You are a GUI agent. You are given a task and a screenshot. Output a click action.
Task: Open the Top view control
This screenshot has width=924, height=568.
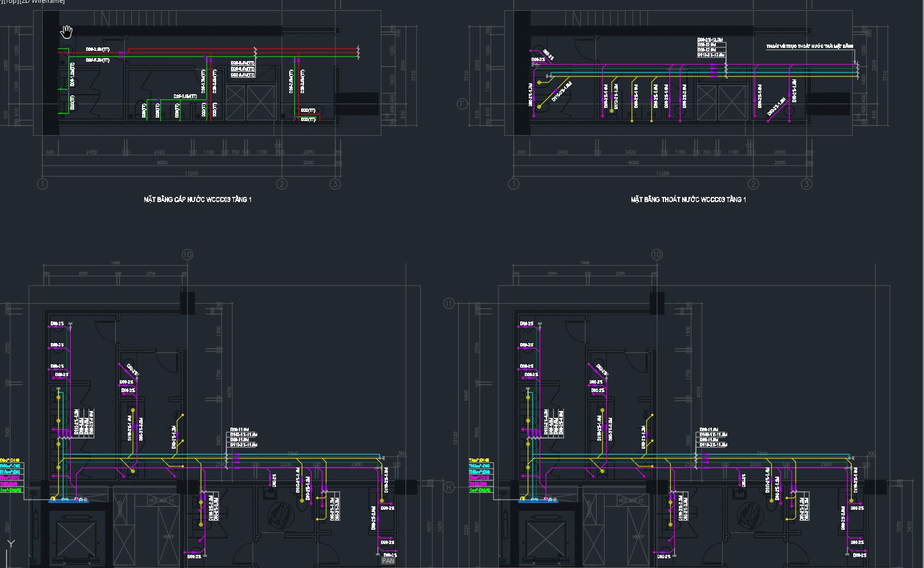[x=13, y=2]
